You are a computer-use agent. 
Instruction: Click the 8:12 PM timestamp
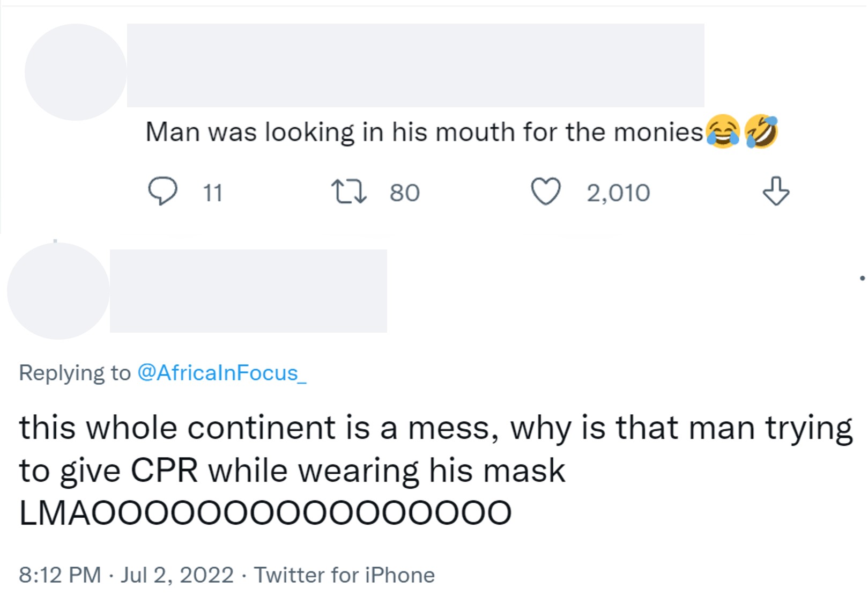[x=60, y=575]
